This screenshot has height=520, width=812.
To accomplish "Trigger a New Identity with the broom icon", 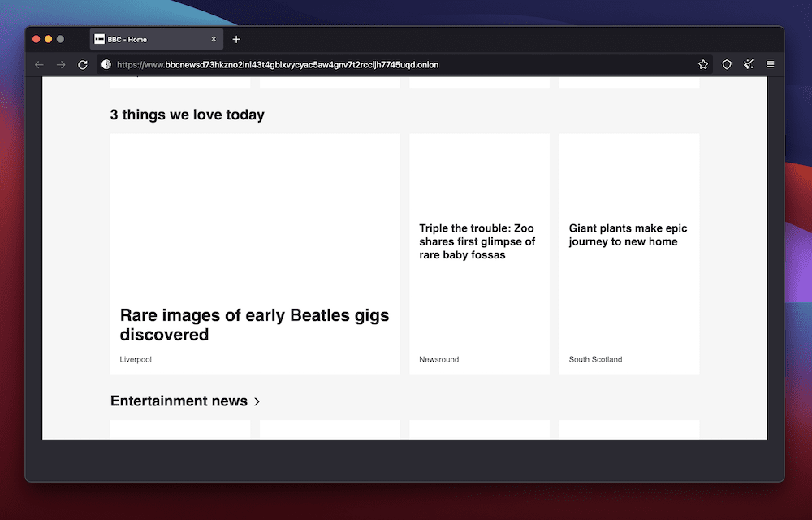I will [748, 65].
